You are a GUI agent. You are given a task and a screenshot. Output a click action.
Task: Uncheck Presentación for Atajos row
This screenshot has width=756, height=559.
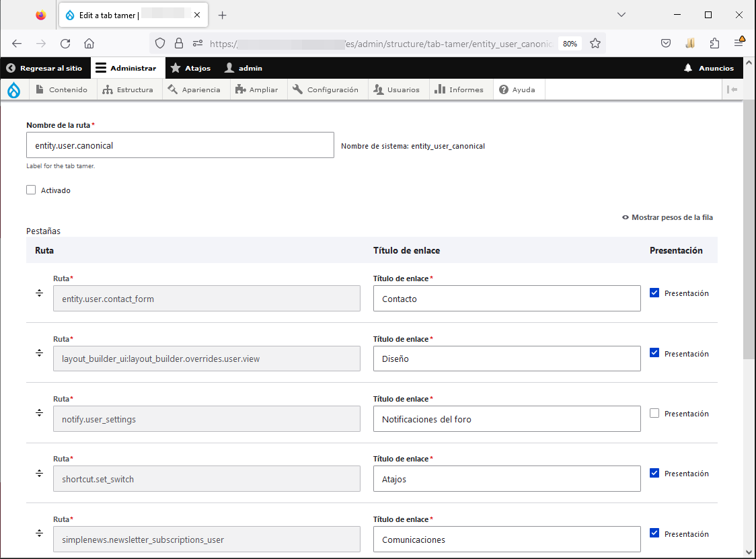pyautogui.click(x=654, y=473)
